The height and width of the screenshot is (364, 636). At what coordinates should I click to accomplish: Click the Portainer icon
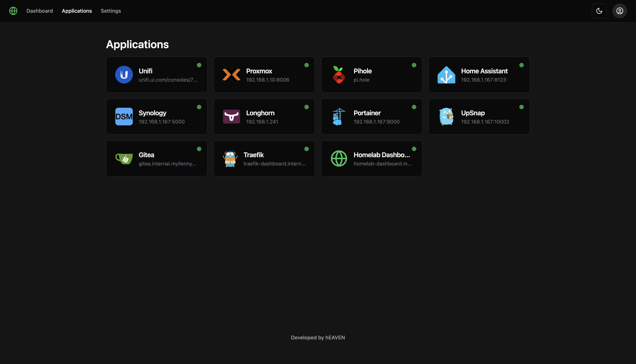338,116
